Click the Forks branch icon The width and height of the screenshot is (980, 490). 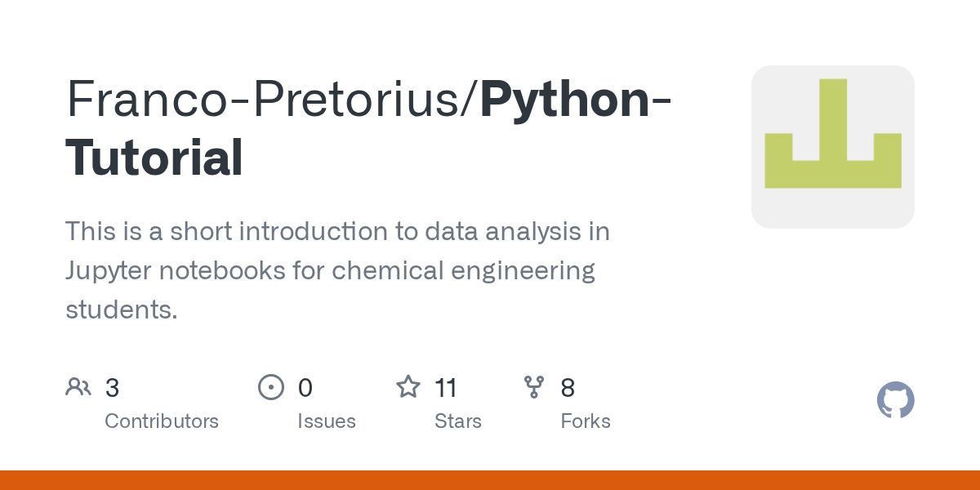click(x=534, y=387)
